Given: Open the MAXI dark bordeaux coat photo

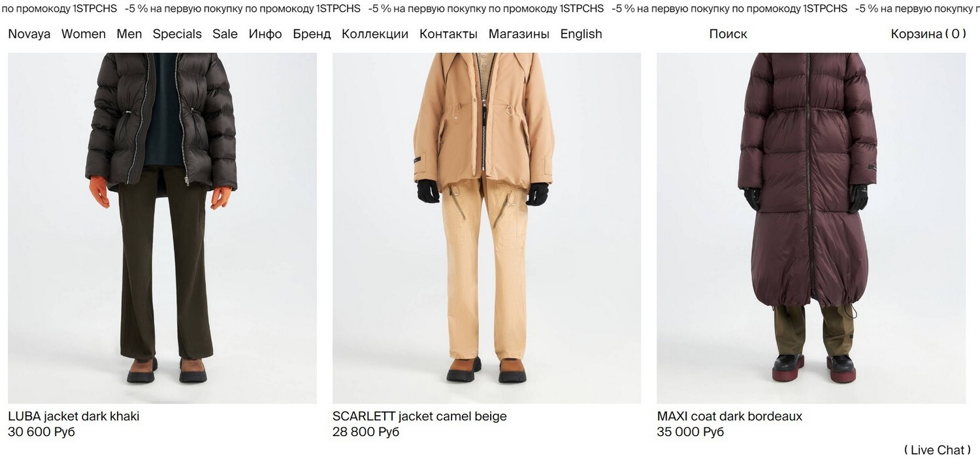Looking at the screenshot, I should (811, 228).
